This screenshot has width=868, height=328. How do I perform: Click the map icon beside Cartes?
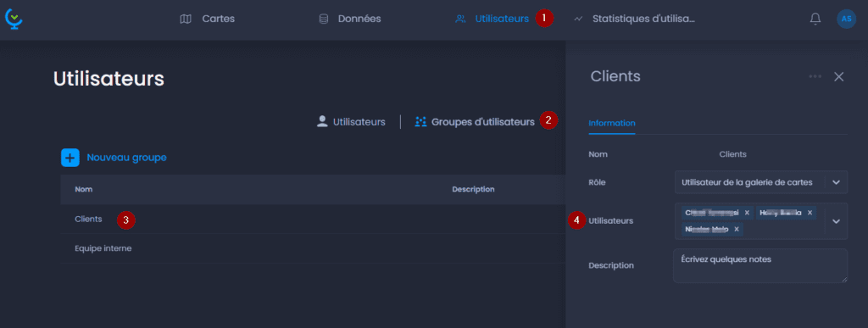(x=186, y=19)
